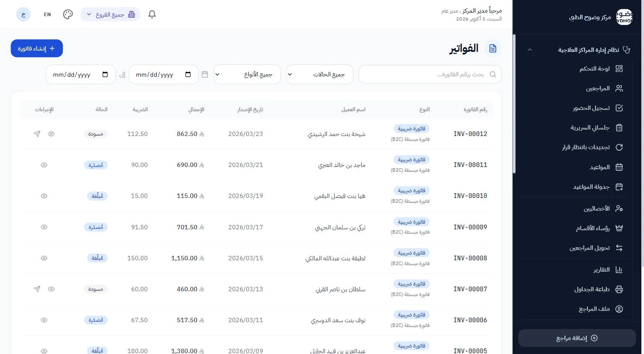Open the جميع الأنواع type dropdown
Viewport: 644px width, 354px height.
coord(247,75)
